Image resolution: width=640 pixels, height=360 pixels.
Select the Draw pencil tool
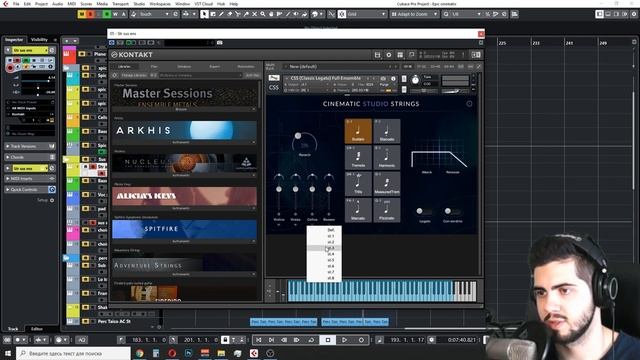(221, 14)
